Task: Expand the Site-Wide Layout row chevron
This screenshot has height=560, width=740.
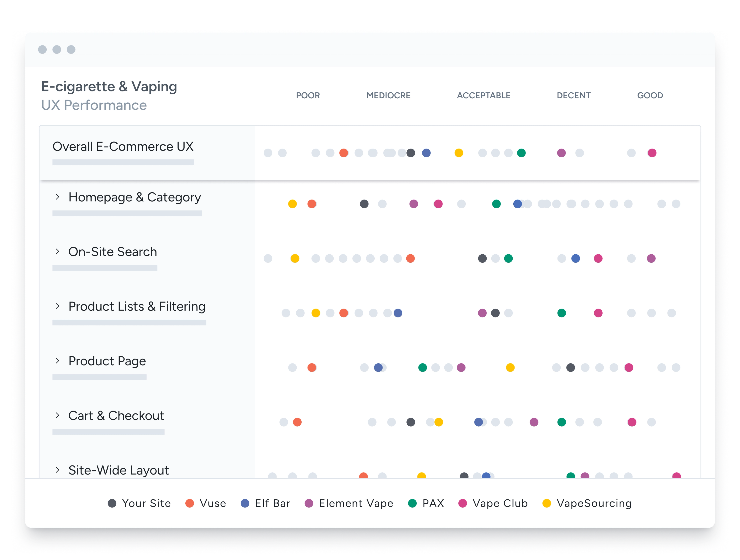Action: (x=58, y=470)
